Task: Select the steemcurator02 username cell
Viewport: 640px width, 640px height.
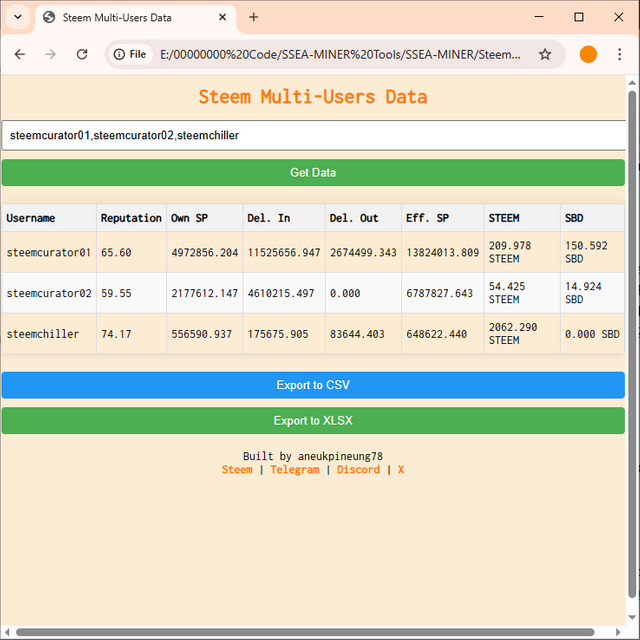Action: [x=49, y=293]
